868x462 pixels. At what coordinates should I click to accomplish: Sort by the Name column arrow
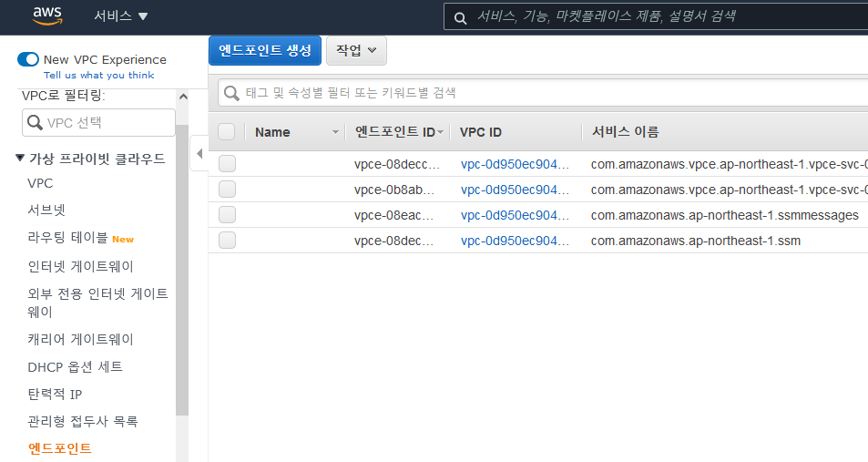[335, 132]
